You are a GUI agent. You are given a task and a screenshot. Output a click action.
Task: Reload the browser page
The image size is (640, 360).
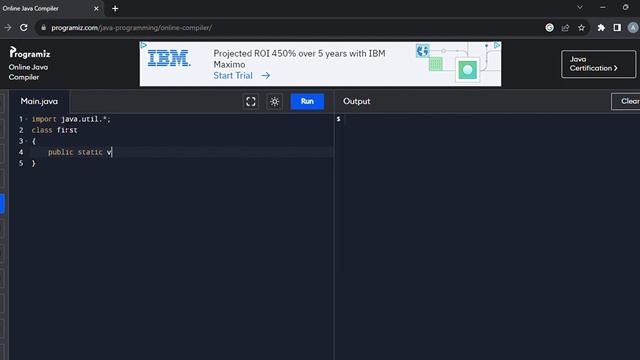24,28
